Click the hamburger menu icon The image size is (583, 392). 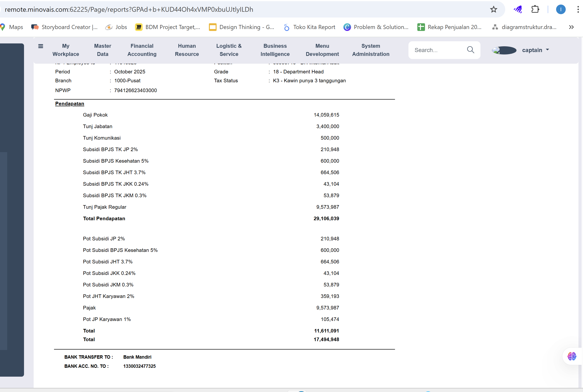41,46
